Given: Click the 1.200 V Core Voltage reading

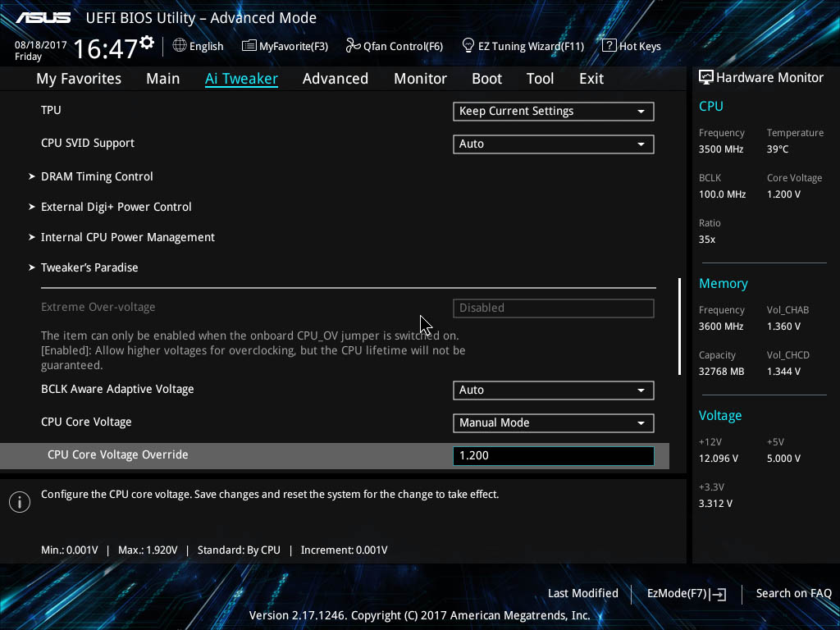Looking at the screenshot, I should point(783,194).
